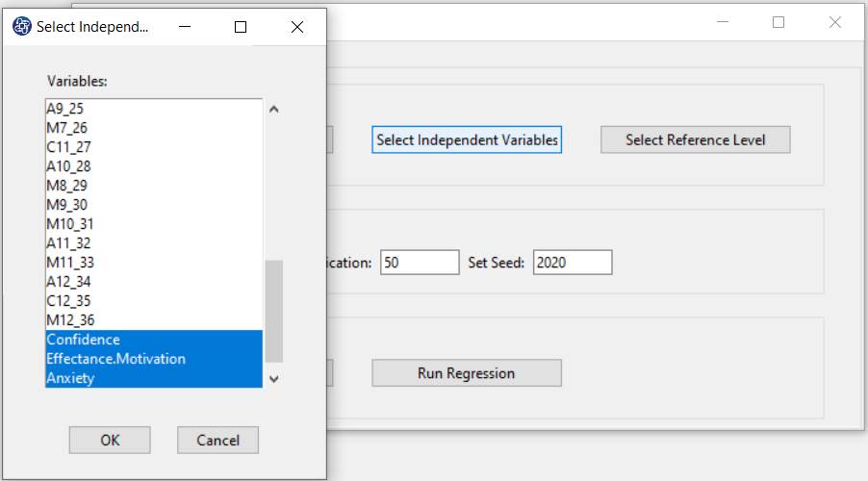Screen dimensions: 868x481
Task: Select the Confidence variable
Action: [154, 340]
